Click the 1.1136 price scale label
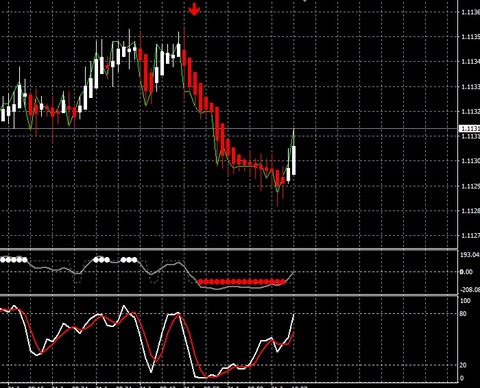Screen dimensions: 480x388 (x=470, y=12)
